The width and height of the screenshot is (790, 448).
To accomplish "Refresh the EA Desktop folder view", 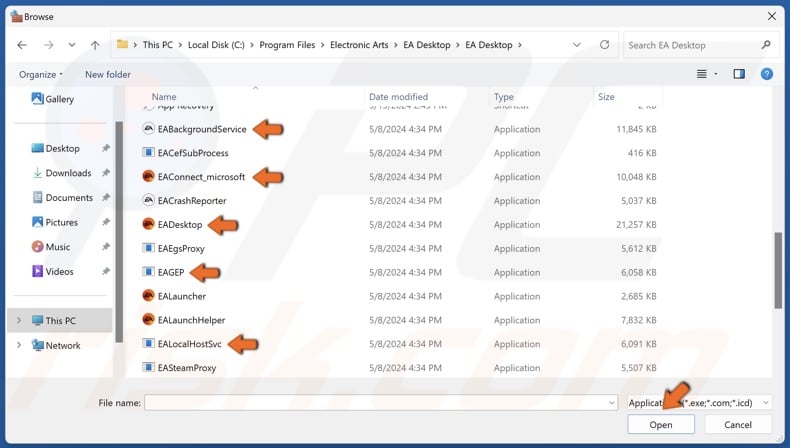I will pos(605,45).
